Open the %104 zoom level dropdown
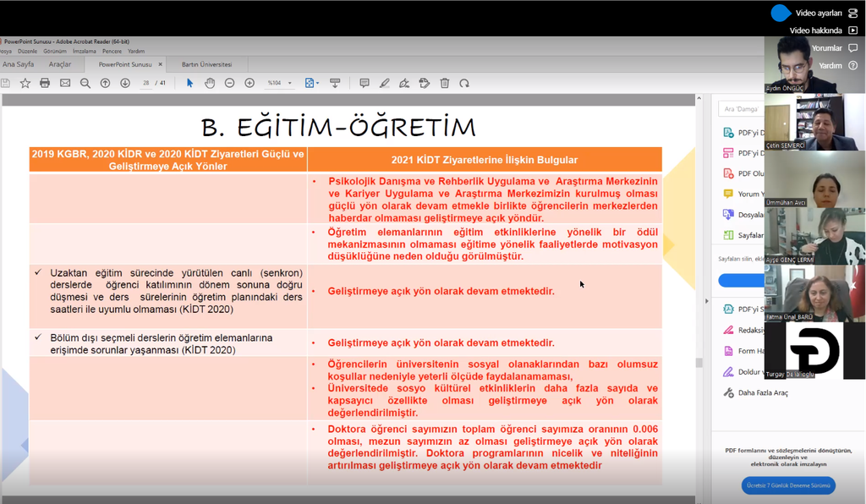 279,83
